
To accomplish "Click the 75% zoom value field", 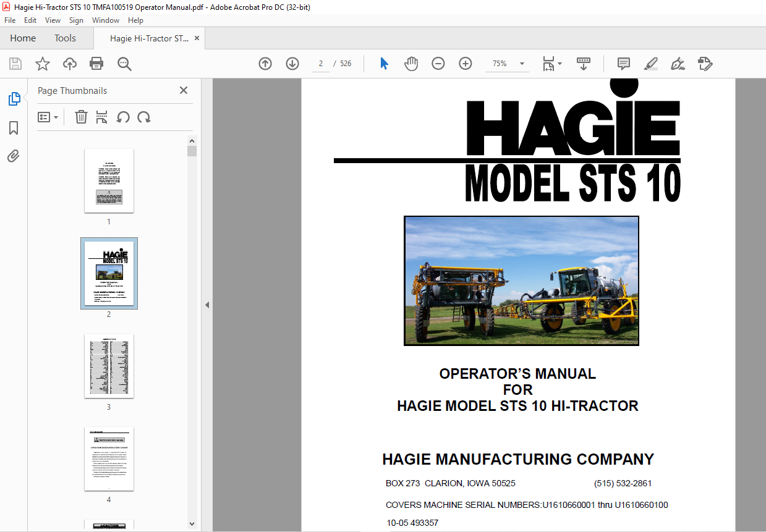I will coord(500,64).
